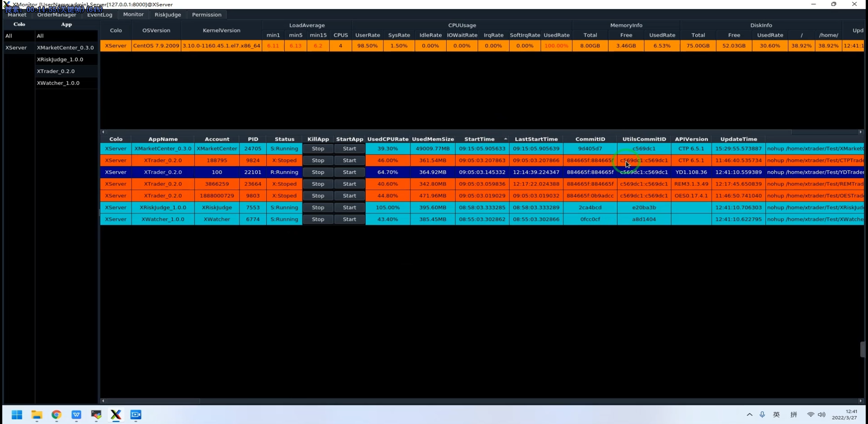
Task: Select XWatcher_1.0.0 in App filter list
Action: tap(66, 83)
